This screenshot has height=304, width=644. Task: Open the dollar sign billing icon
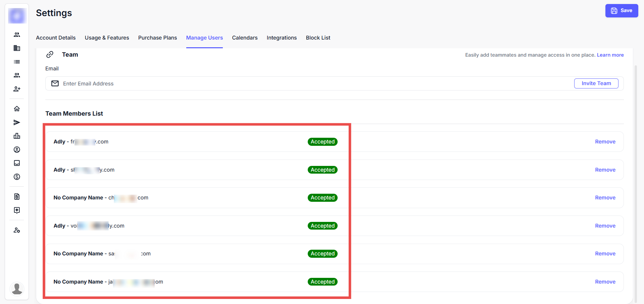[17, 177]
